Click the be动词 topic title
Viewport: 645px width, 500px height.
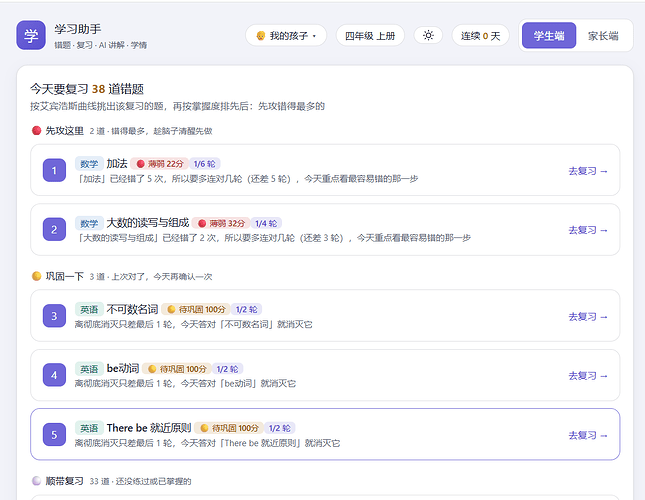click(x=123, y=368)
